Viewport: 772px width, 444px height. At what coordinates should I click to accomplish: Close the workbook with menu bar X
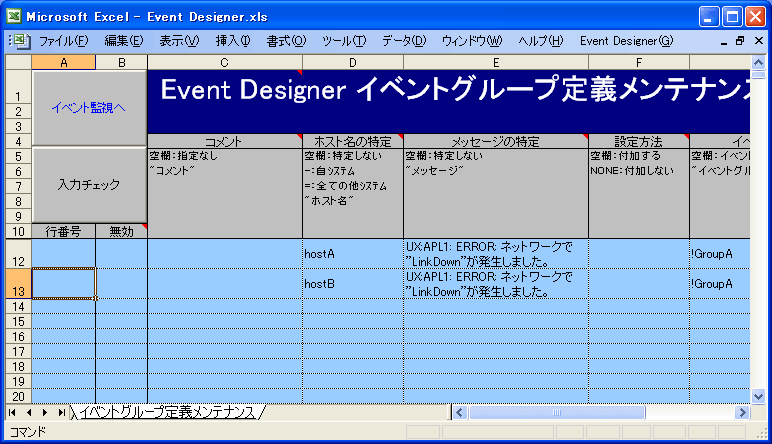click(759, 41)
